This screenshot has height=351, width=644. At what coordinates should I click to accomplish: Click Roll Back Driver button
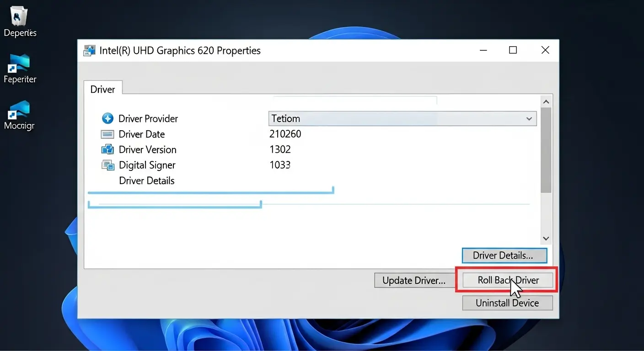[x=508, y=280]
